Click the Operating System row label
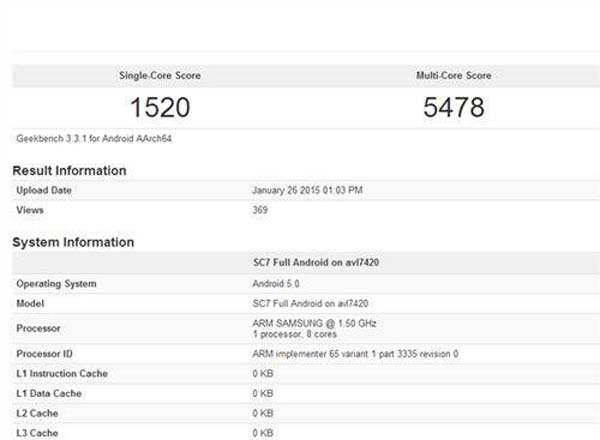This screenshot has width=600, height=440. (x=56, y=284)
